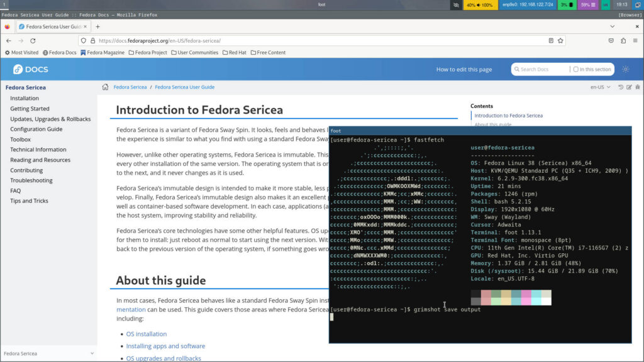The width and height of the screenshot is (644, 362).
Task: Toggle the notification eye icon in the status bar
Action: pyautogui.click(x=456, y=4)
